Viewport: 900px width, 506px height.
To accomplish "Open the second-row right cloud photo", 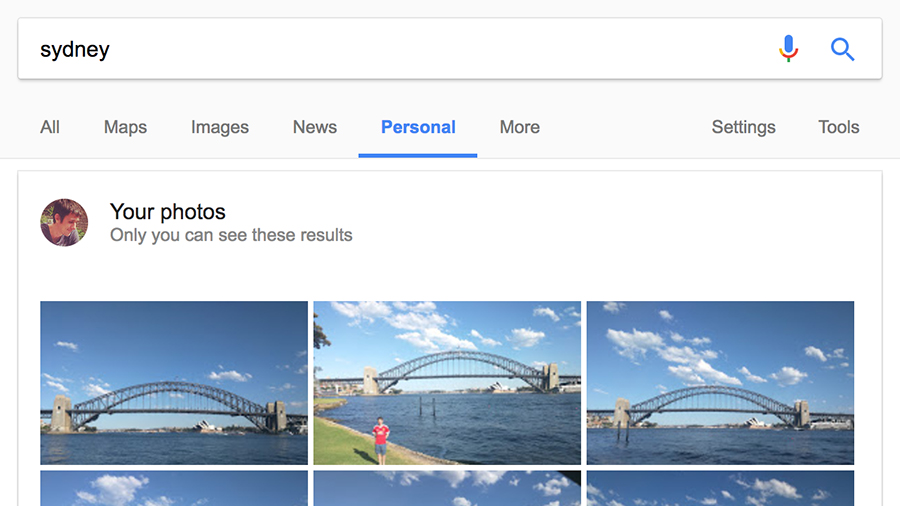I will pyautogui.click(x=720, y=488).
